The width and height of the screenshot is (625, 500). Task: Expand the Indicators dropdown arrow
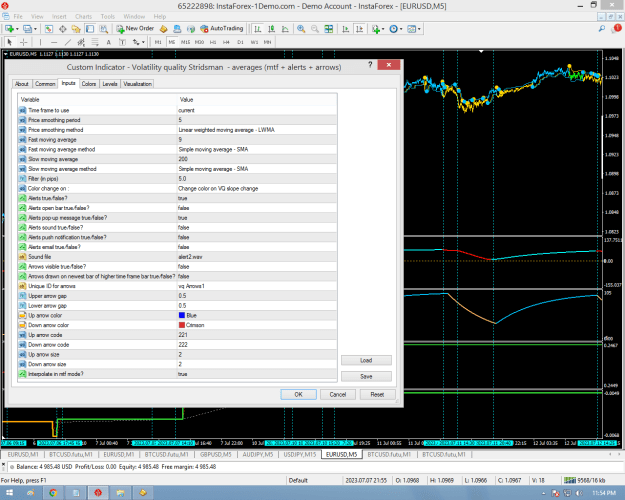point(383,29)
